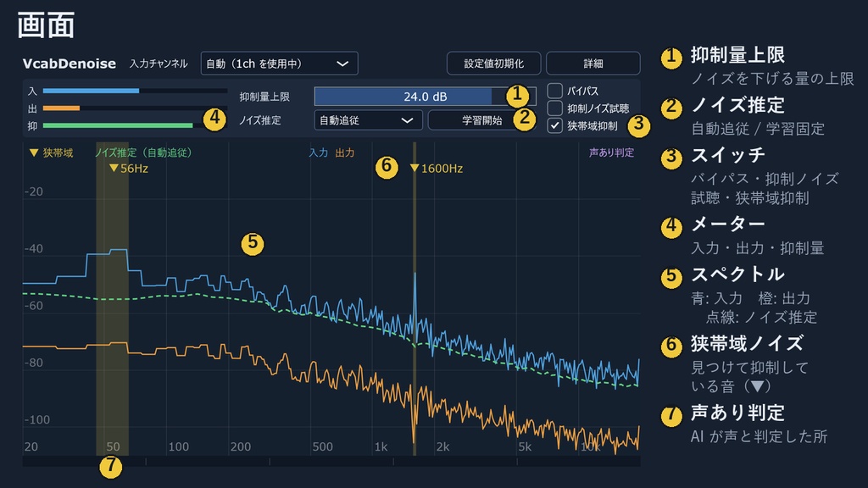Open the ノイズ推定 自動追従 dropdown
The height and width of the screenshot is (488, 868).
tap(368, 120)
